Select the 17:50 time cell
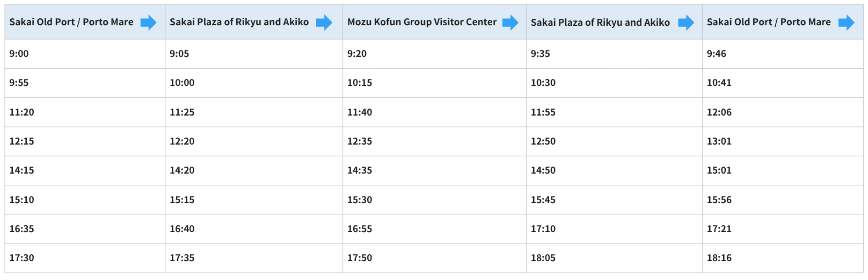Image resolution: width=868 pixels, height=280 pixels. click(434, 258)
